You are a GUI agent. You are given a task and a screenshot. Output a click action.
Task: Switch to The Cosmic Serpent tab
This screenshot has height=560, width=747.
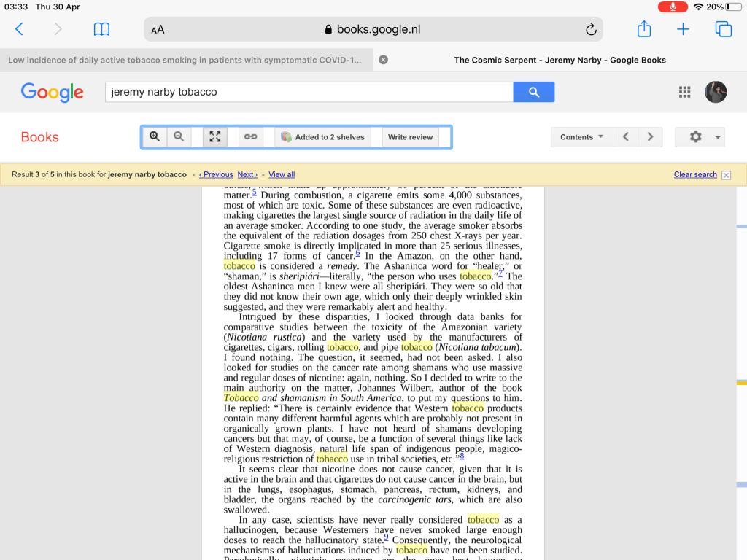click(x=560, y=60)
